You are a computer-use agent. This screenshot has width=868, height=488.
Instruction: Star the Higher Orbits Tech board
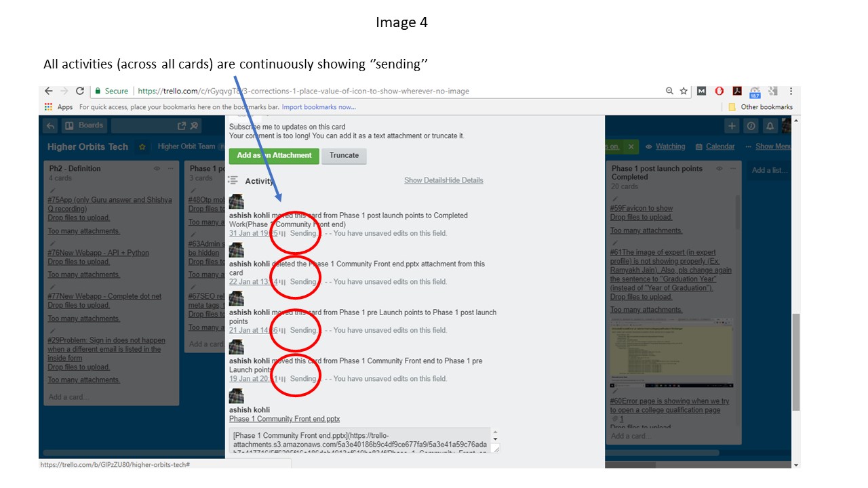pos(142,146)
